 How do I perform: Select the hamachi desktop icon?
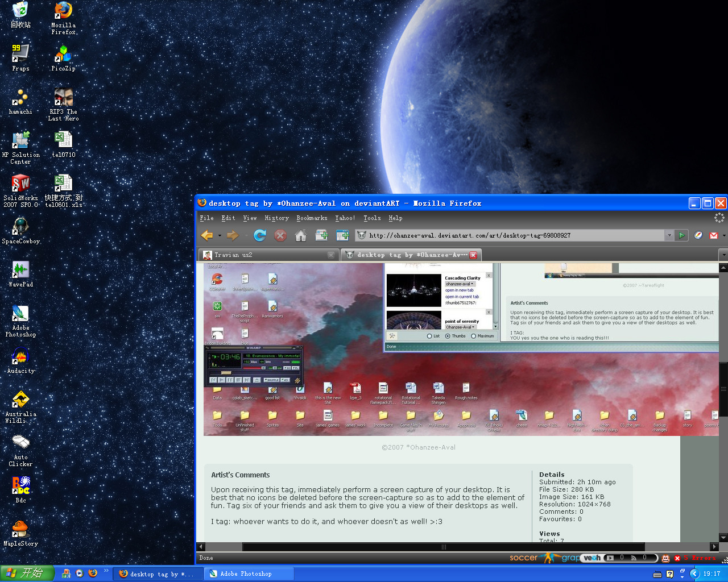pyautogui.click(x=20, y=101)
